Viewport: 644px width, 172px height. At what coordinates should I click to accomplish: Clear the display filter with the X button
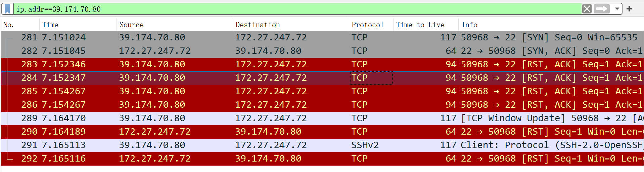tap(587, 9)
